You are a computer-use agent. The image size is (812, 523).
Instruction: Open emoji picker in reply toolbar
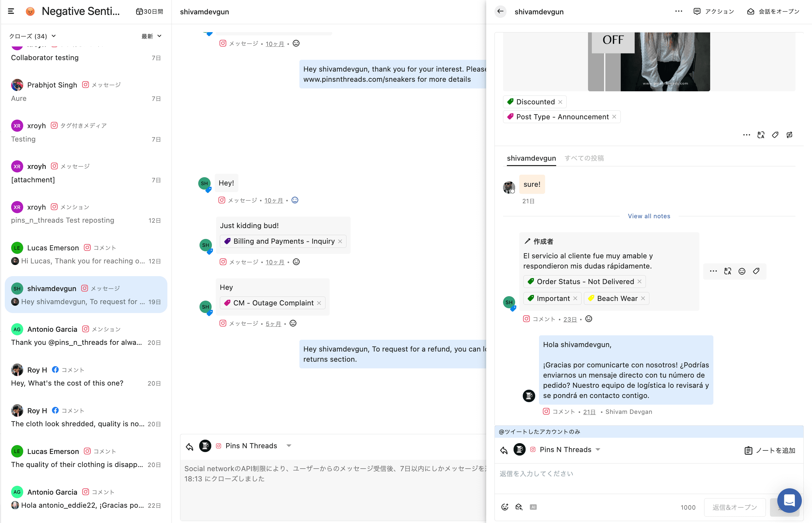pyautogui.click(x=505, y=507)
